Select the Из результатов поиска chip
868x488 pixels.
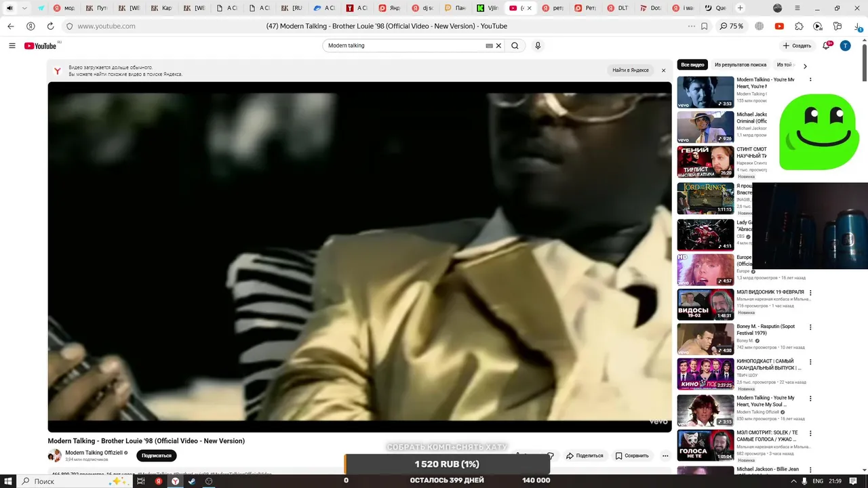[741, 65]
